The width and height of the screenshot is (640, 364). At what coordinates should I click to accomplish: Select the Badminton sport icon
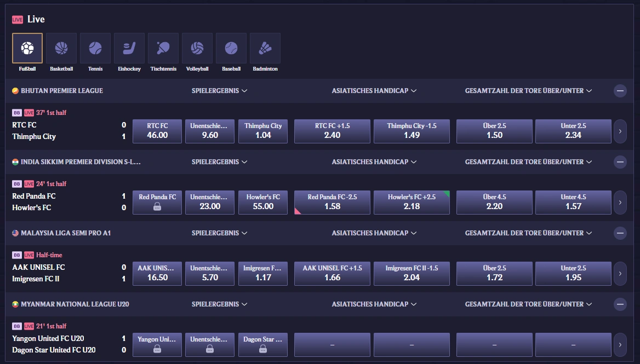pyautogui.click(x=265, y=48)
